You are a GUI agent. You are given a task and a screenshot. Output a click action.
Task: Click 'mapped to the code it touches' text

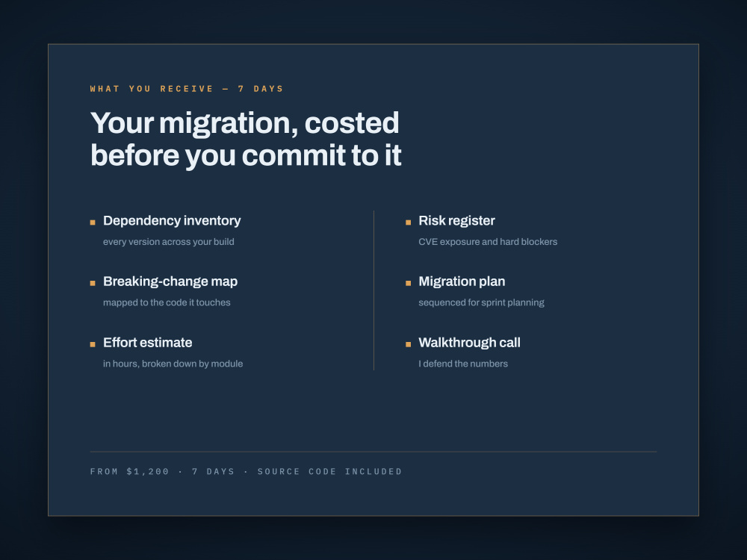coord(167,302)
